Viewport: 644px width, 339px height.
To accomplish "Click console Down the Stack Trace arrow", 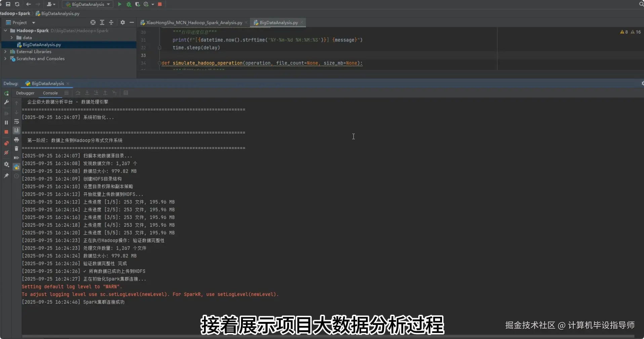I will pyautogui.click(x=16, y=112).
